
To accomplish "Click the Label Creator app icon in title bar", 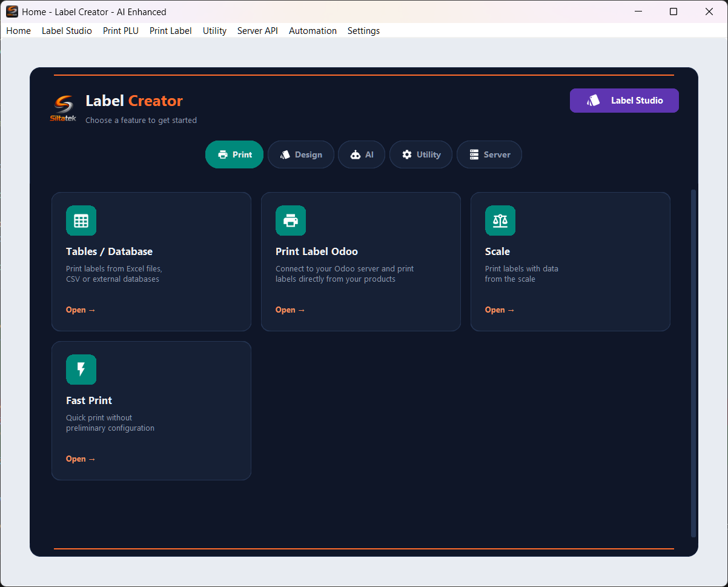I will tap(12, 12).
